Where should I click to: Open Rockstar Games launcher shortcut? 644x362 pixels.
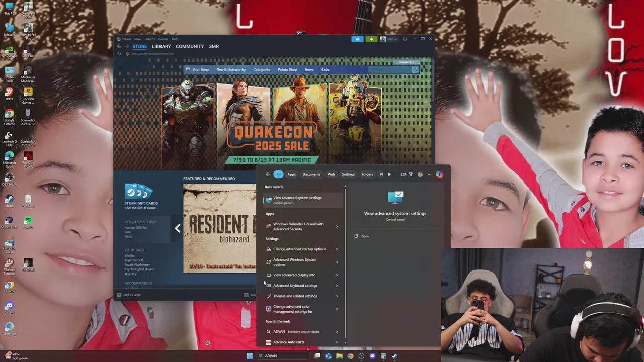28,96
